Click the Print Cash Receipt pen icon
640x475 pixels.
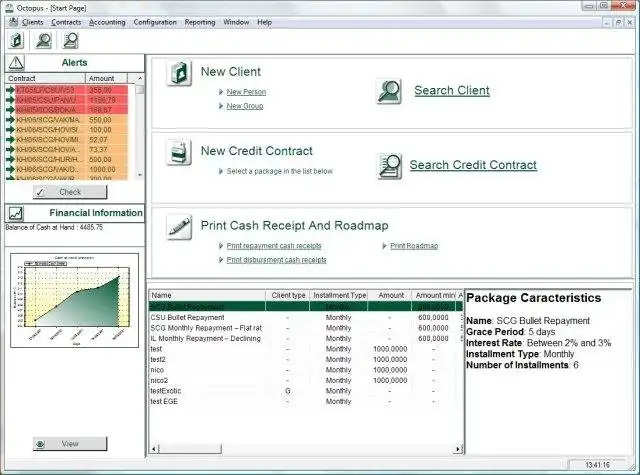click(179, 227)
